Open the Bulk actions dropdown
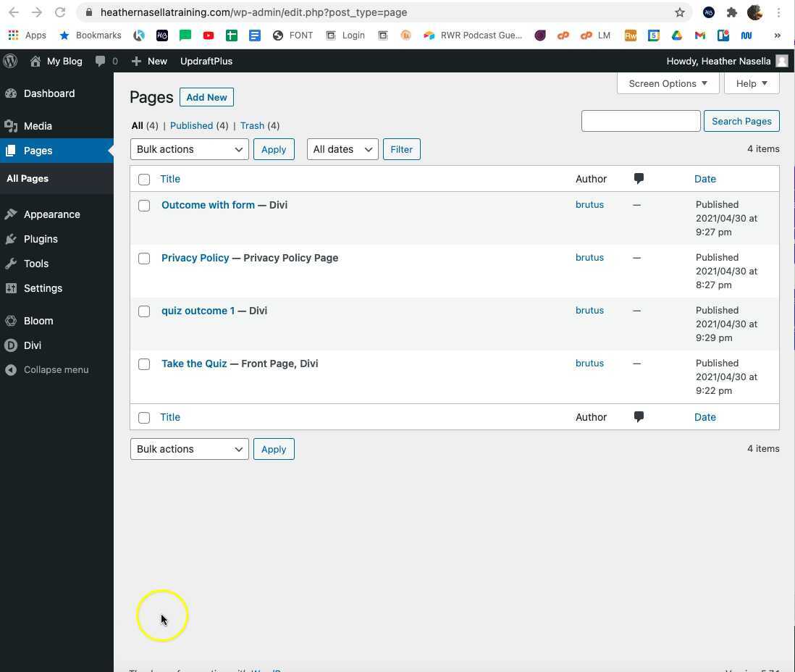This screenshot has height=672, width=795. tap(189, 149)
